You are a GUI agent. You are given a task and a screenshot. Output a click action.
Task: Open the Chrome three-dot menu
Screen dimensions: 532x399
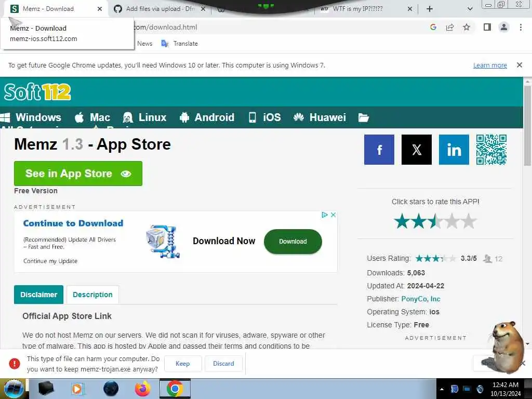[x=521, y=27]
